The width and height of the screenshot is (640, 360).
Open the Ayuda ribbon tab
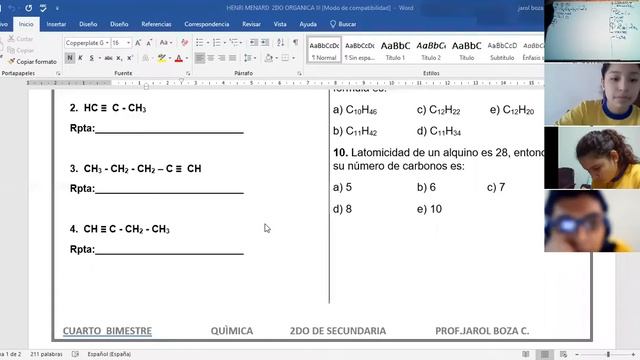tap(308, 24)
